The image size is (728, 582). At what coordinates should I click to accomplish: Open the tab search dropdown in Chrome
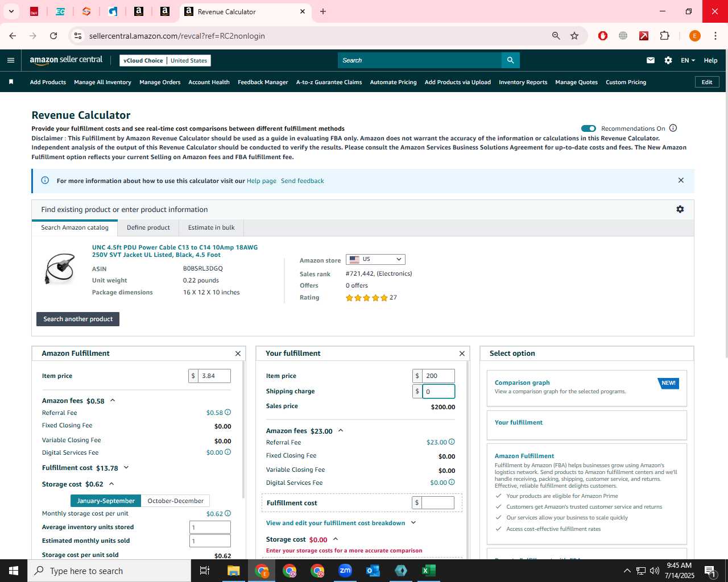tap(11, 11)
